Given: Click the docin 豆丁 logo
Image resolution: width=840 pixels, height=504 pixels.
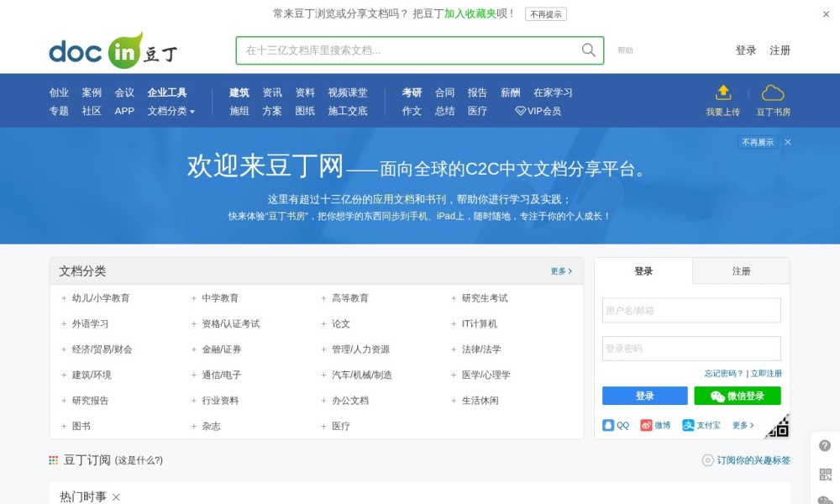Looking at the screenshot, I should tap(113, 50).
